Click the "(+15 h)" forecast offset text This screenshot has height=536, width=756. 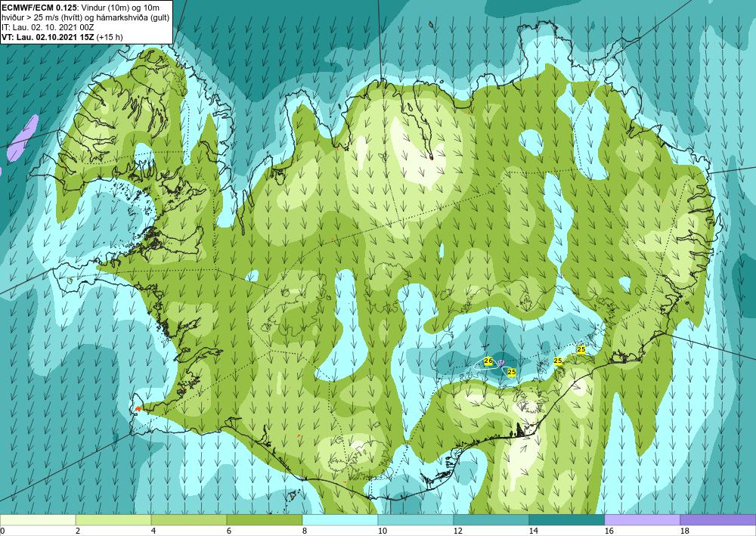[110, 37]
